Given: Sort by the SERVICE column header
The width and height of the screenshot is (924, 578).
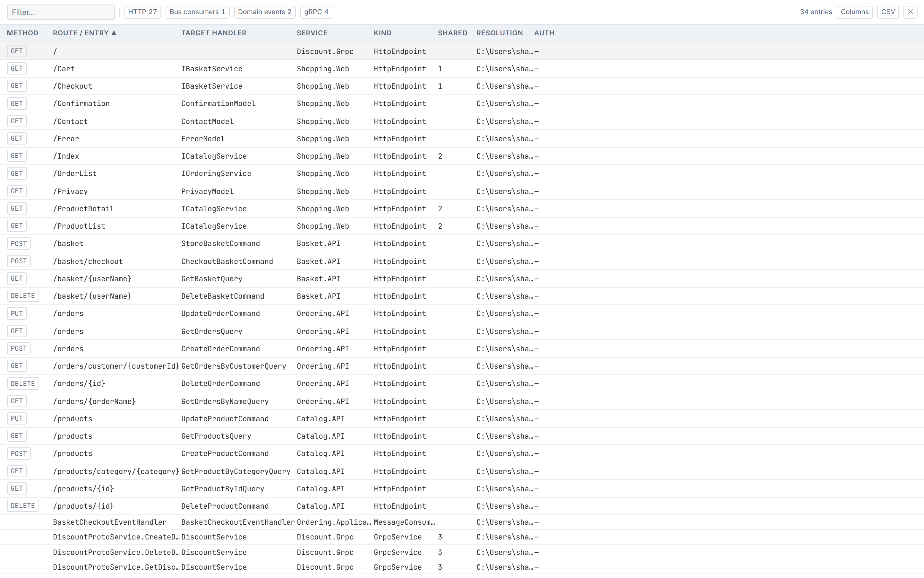Looking at the screenshot, I should coord(312,33).
